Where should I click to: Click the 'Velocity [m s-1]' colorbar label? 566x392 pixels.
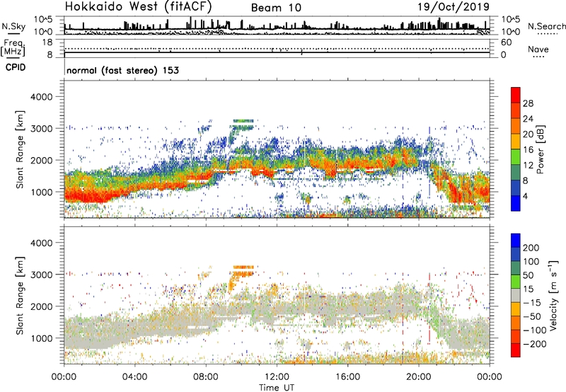(x=553, y=295)
